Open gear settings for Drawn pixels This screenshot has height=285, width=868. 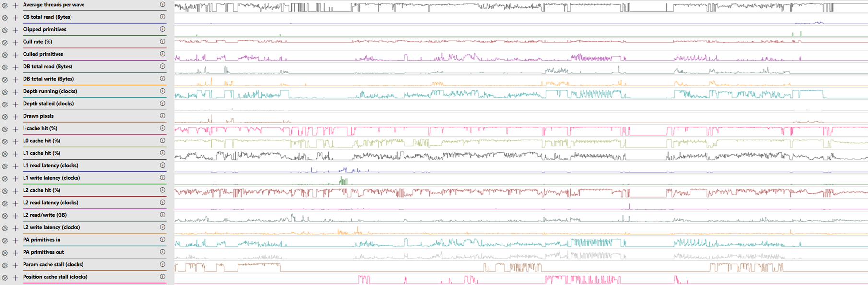click(x=5, y=116)
